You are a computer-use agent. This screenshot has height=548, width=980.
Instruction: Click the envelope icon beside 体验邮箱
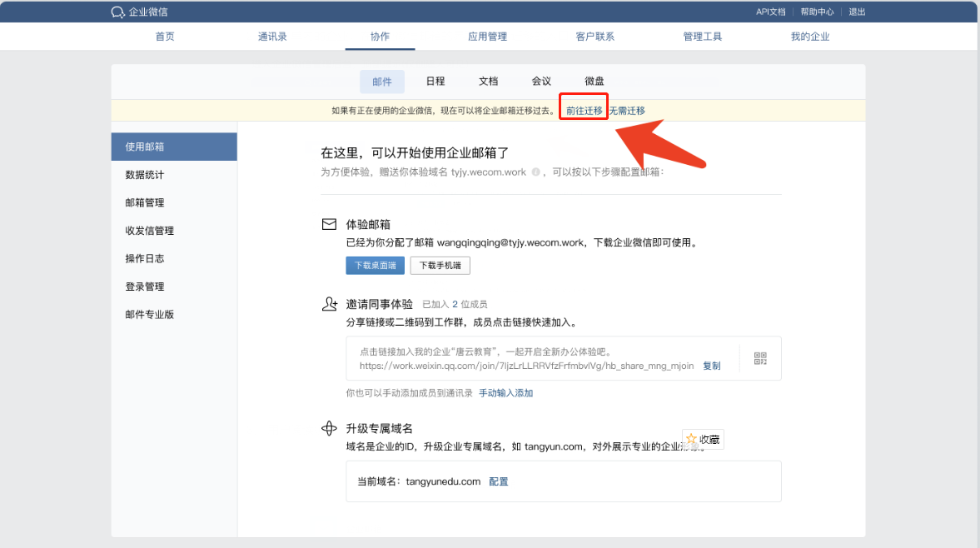tap(329, 225)
